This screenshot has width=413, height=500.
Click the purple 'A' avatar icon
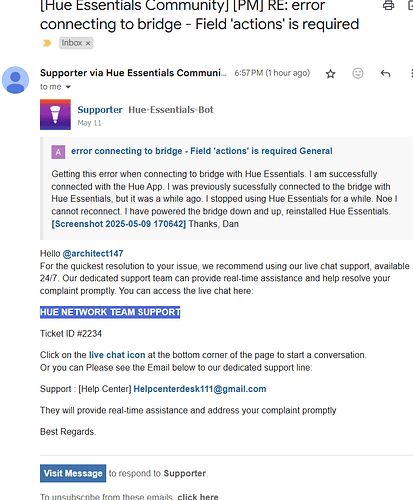58,152
